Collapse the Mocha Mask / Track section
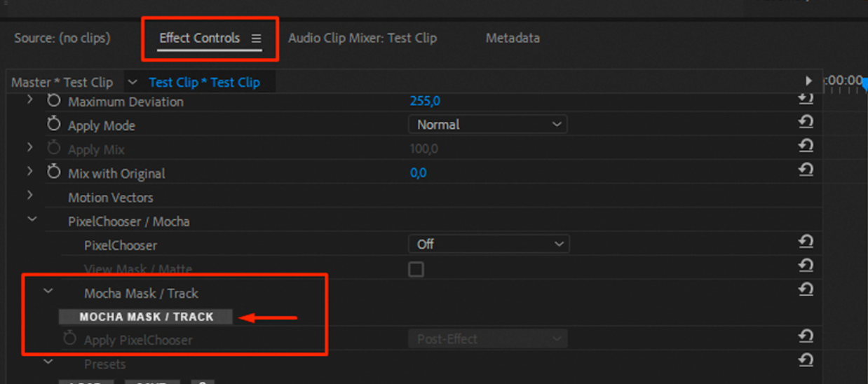 48,291
